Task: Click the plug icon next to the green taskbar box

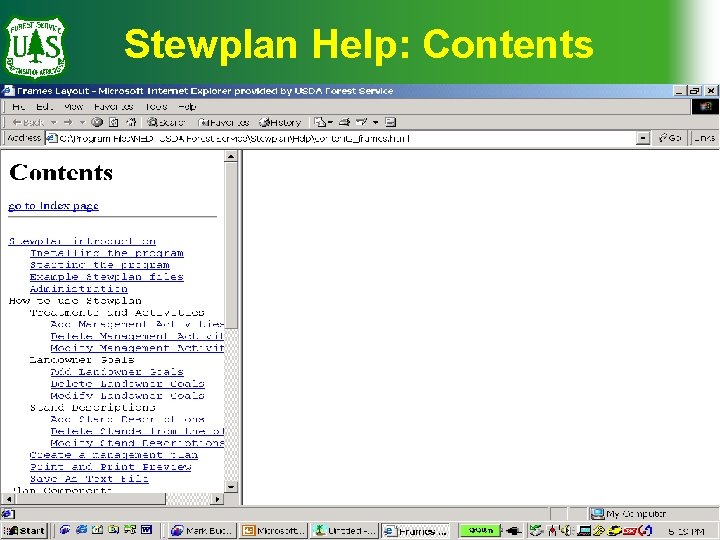Action: [x=513, y=531]
